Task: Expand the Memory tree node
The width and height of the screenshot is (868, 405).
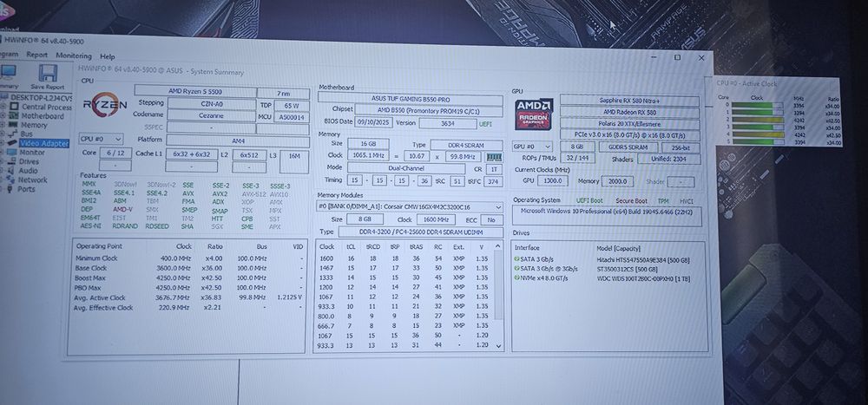Action: [3, 125]
